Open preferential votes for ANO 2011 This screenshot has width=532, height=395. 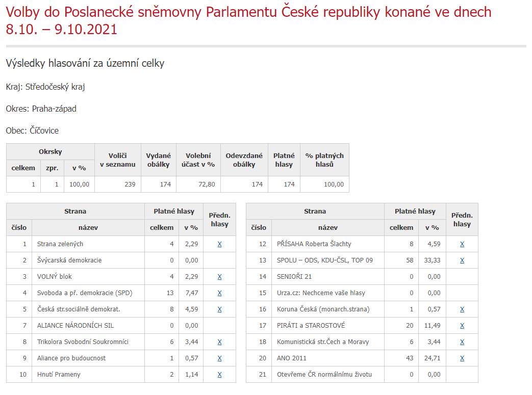[x=462, y=358]
